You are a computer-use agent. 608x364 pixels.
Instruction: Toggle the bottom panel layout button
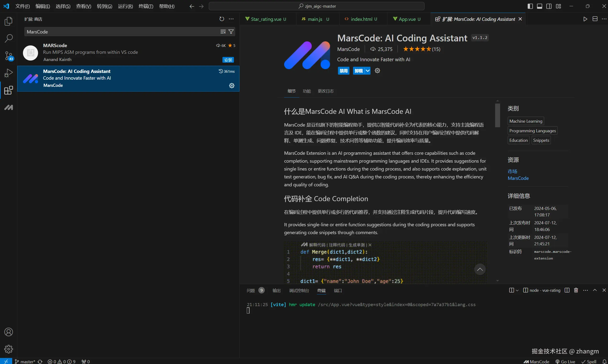[x=540, y=6]
